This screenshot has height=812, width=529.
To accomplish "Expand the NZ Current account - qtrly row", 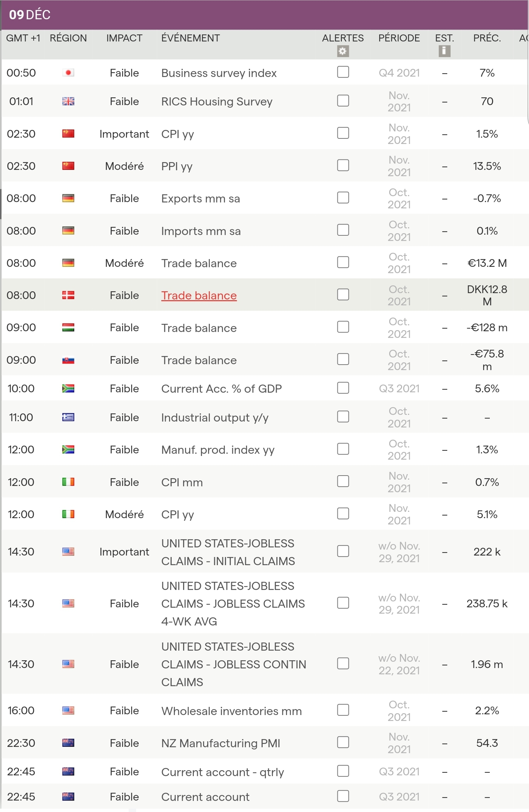I will tap(222, 772).
